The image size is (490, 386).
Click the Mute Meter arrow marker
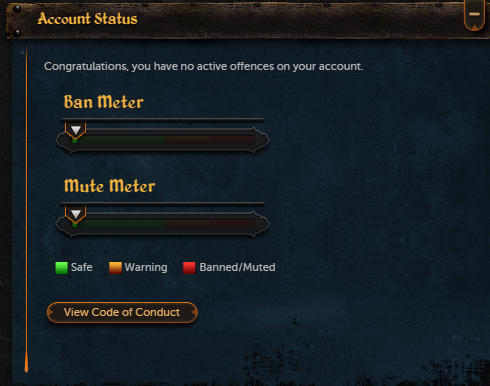[x=76, y=214]
